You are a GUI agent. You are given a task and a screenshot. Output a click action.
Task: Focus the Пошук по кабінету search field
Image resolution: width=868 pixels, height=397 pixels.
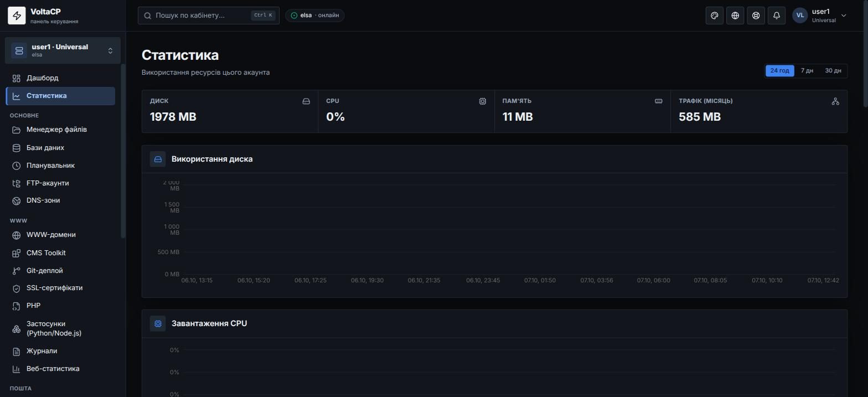pyautogui.click(x=209, y=16)
